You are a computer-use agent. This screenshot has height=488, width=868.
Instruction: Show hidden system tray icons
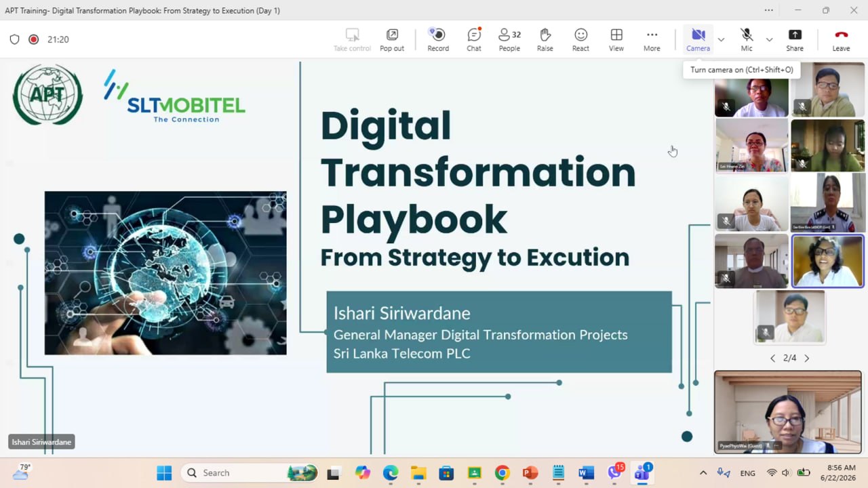pos(703,473)
